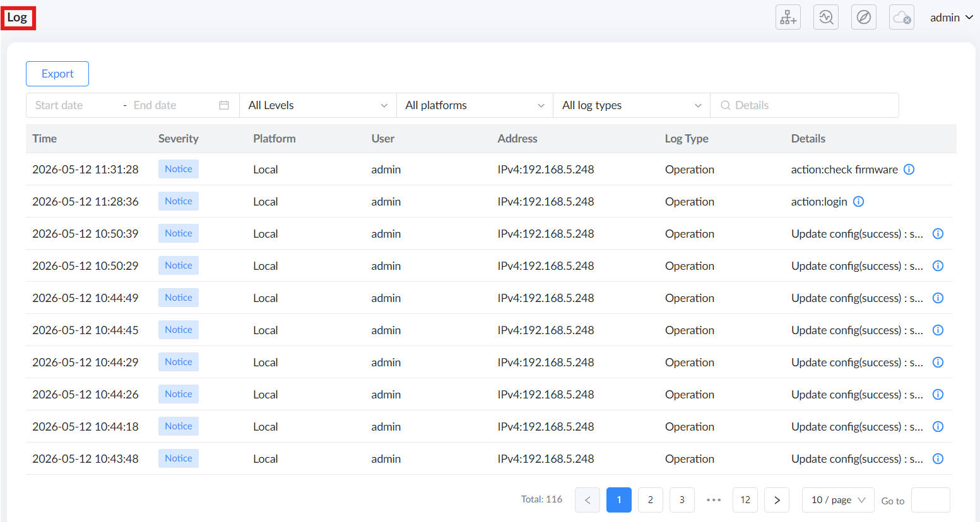Screen dimensions: 980x522
Task: Expand the All Levels dropdown
Action: coord(318,105)
